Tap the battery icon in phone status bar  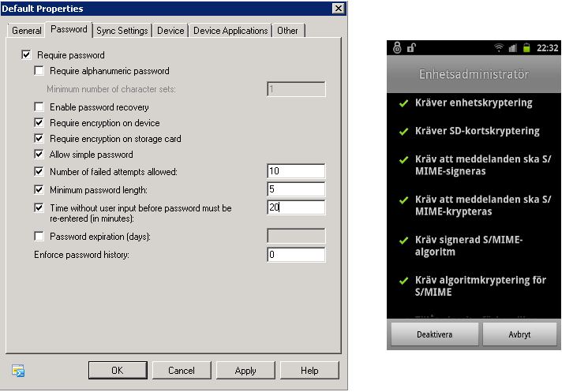click(526, 48)
